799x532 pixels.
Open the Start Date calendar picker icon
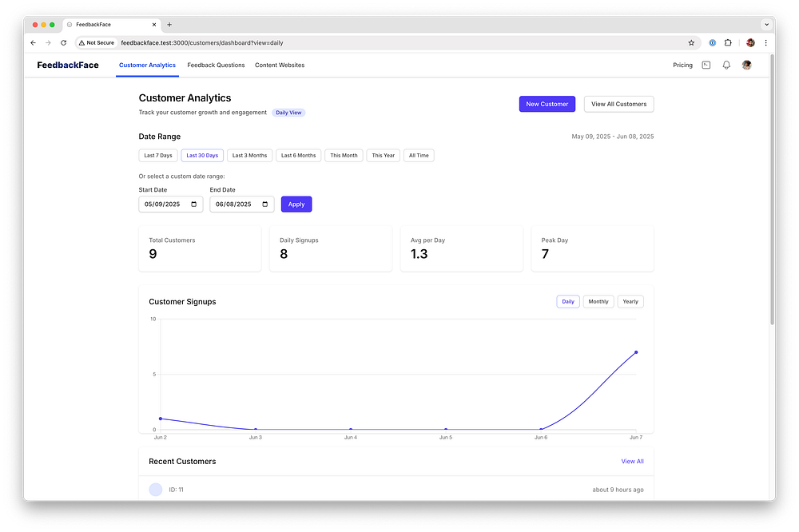pyautogui.click(x=193, y=204)
